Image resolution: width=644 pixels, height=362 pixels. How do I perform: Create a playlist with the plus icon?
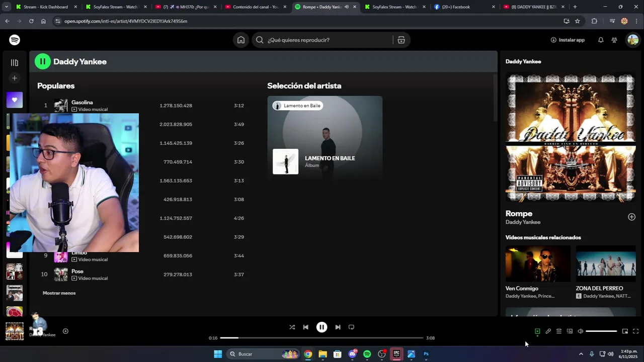tap(15, 78)
